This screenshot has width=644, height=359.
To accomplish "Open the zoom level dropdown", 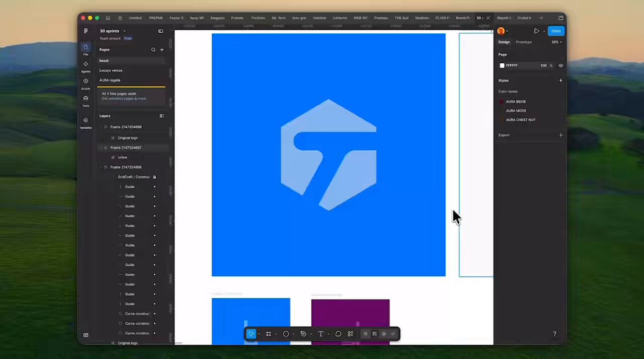I will coord(556,42).
